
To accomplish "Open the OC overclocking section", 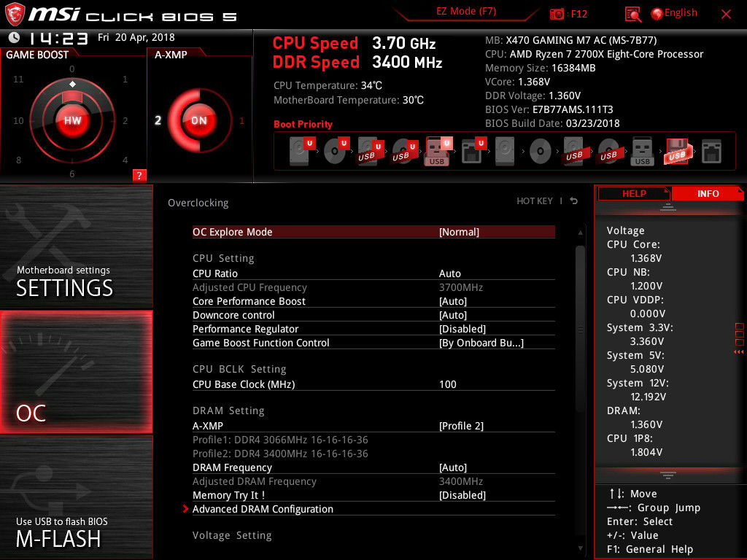I will (76, 373).
